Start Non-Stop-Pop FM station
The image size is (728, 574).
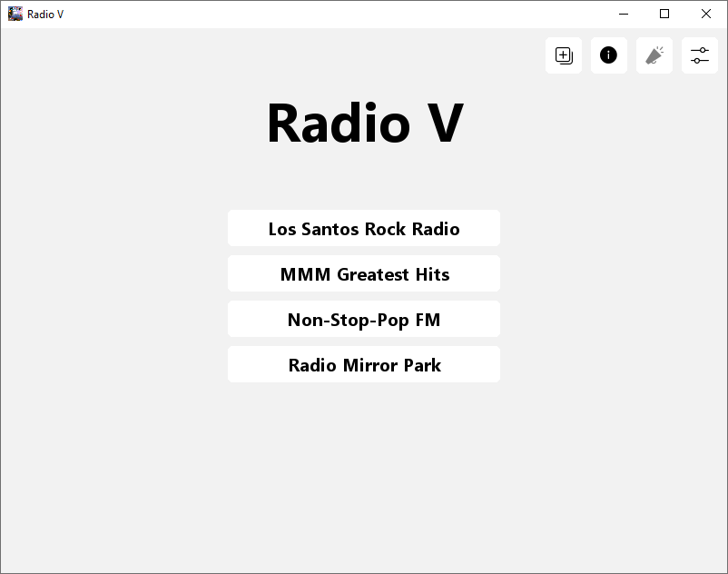[364, 319]
